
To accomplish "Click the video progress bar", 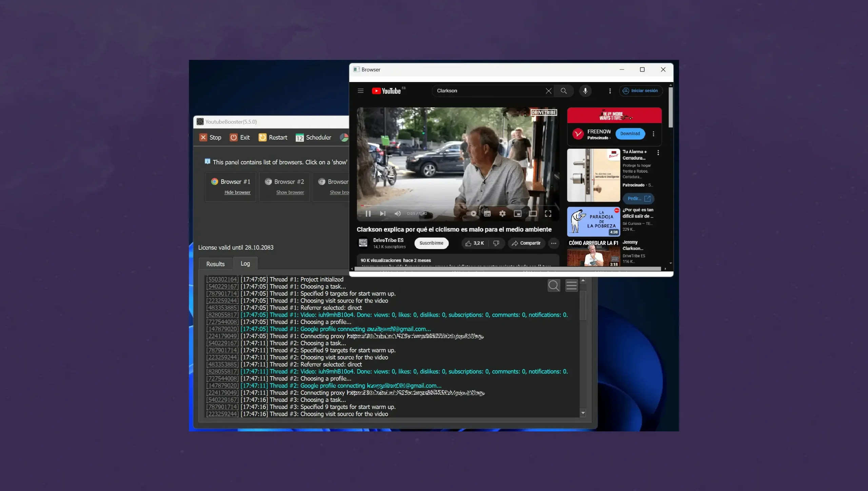I will tap(458, 205).
